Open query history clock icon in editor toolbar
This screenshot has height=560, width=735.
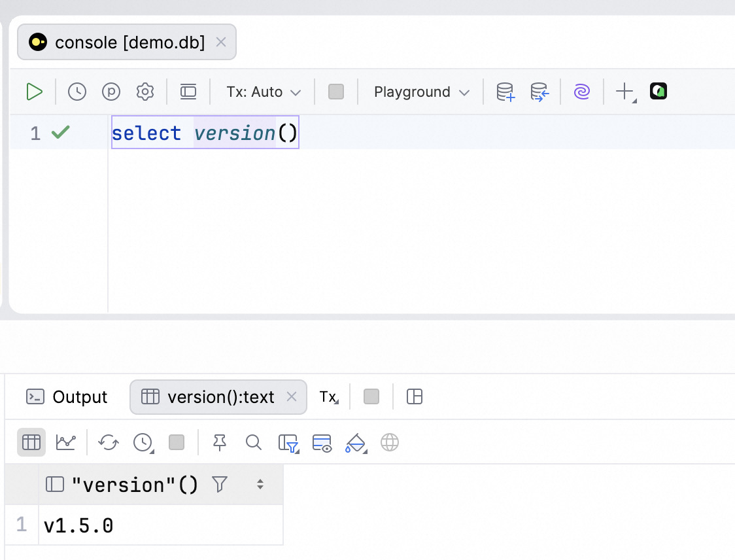(77, 92)
